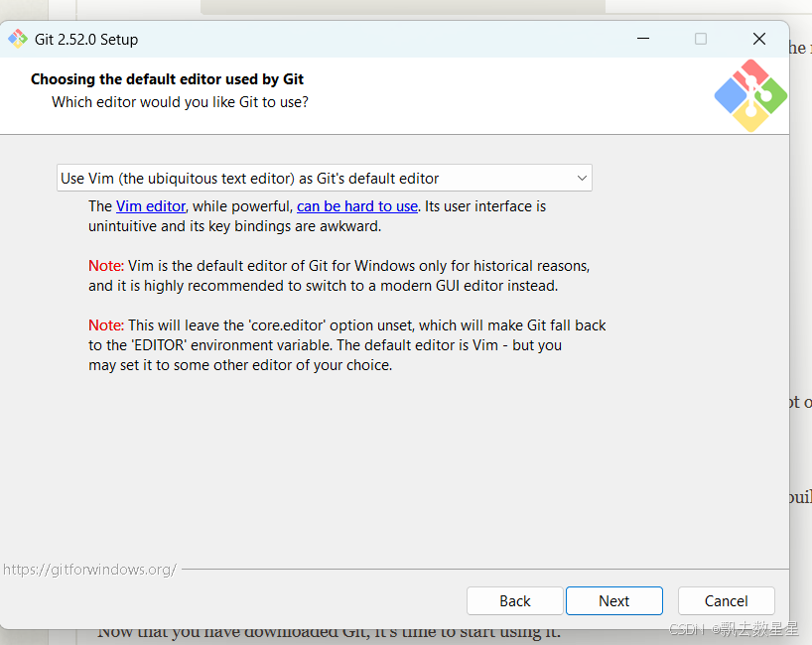Click the first red Note label about Vim
The image size is (812, 645).
pyautogui.click(x=106, y=266)
